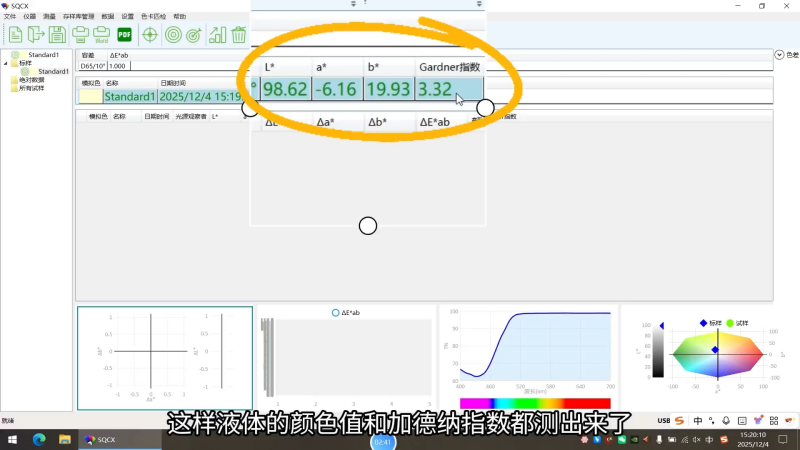Select topmost Standard1 entry in tree
Image resolution: width=800 pixels, height=450 pixels.
pos(43,55)
